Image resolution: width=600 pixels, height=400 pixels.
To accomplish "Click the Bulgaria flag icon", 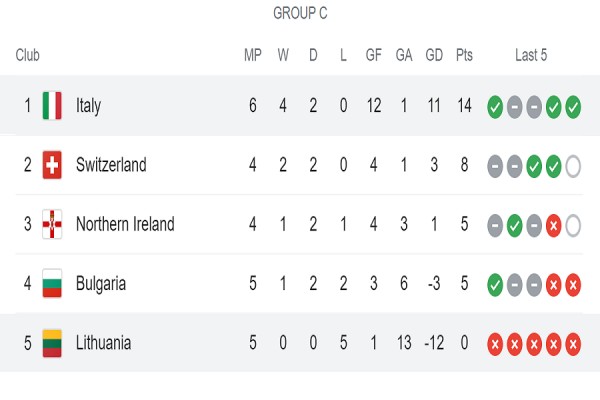I will [52, 284].
